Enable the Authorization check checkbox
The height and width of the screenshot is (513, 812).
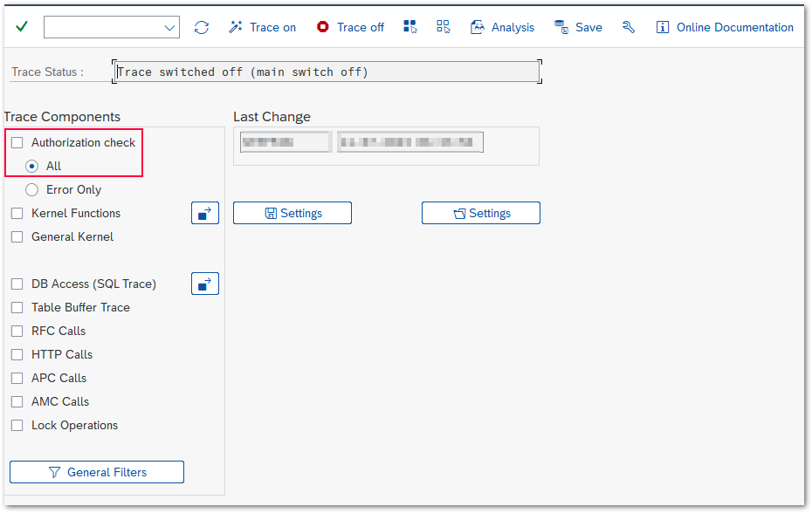coord(17,142)
